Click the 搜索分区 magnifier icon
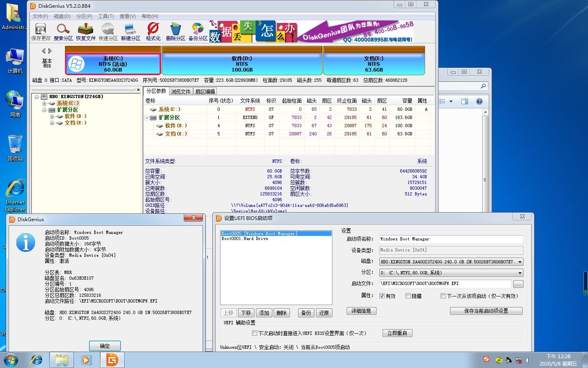This screenshot has height=368, width=588. point(63,32)
